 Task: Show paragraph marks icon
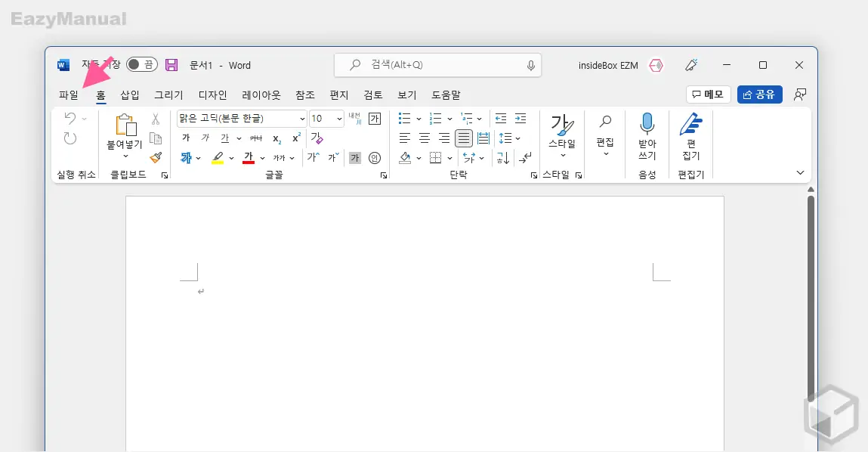[525, 158]
